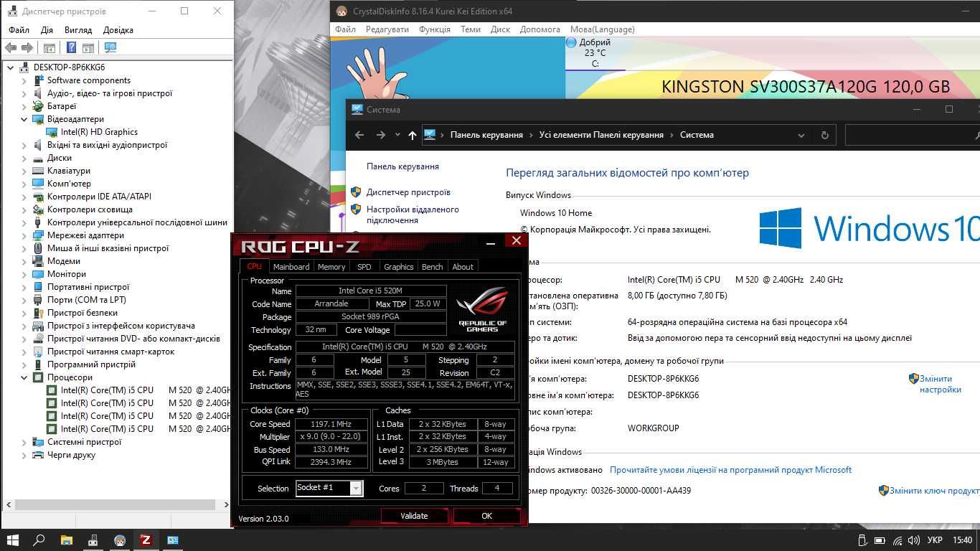Click the blue question-mark Help icon in Device Manager

pos(71,47)
